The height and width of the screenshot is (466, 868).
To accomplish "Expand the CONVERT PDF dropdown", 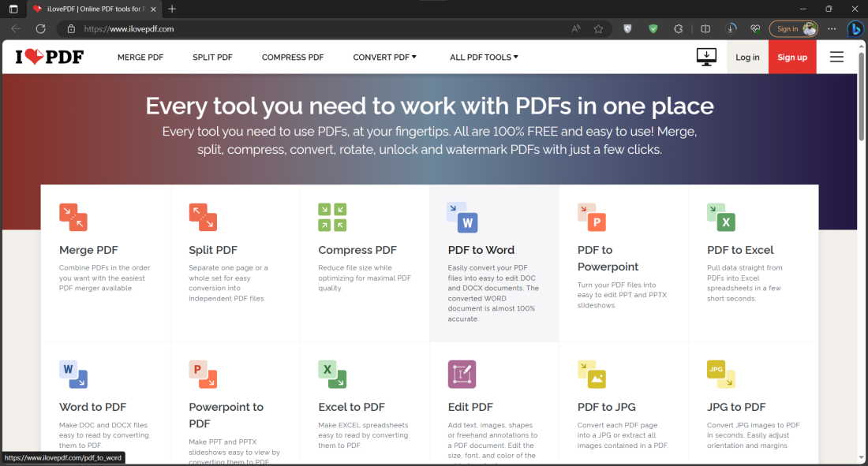I will 385,57.
